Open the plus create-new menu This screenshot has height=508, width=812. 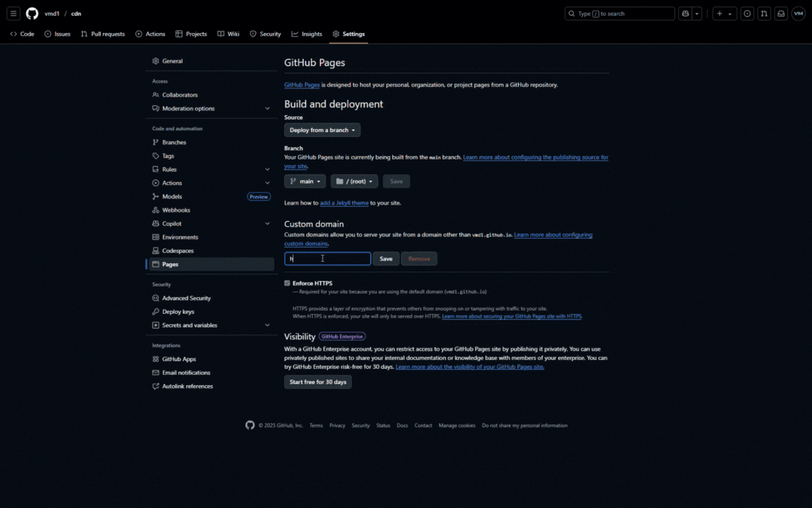point(725,13)
